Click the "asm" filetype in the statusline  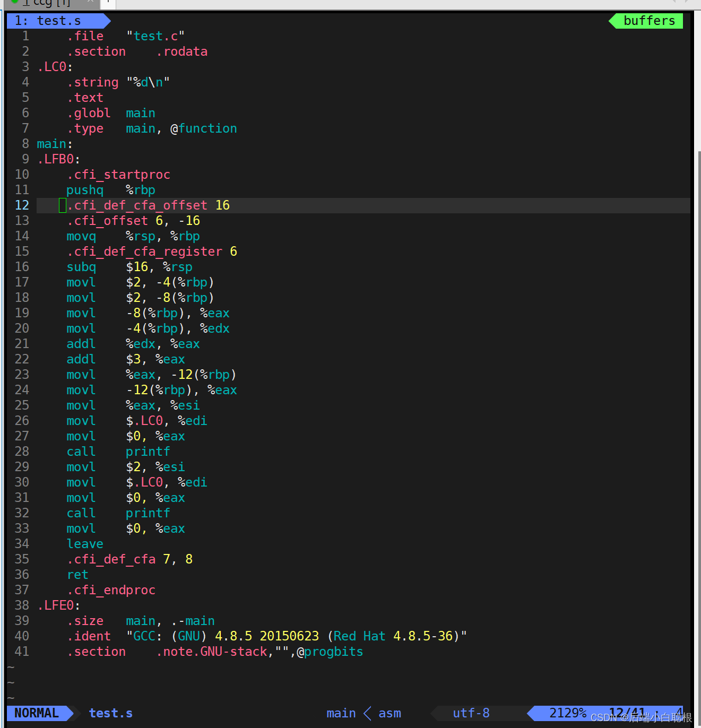[x=390, y=713]
